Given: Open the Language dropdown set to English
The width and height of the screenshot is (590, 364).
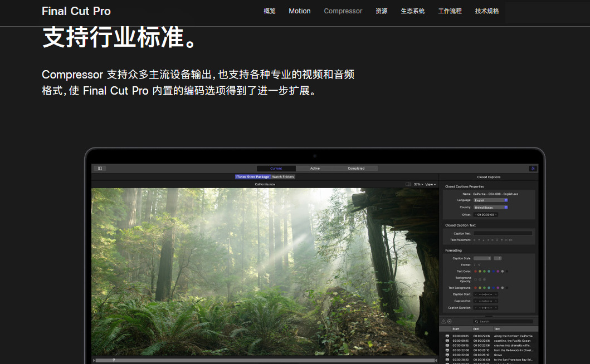Looking at the screenshot, I should point(491,200).
